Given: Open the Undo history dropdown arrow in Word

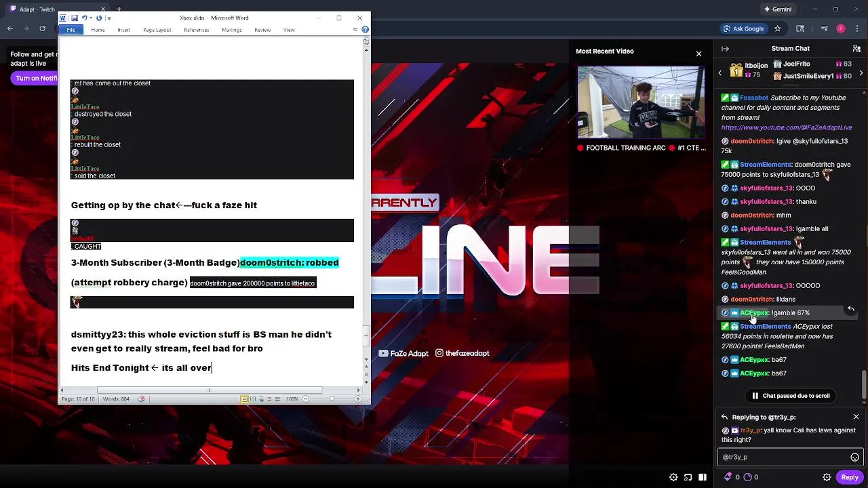Looking at the screenshot, I should tap(92, 18).
